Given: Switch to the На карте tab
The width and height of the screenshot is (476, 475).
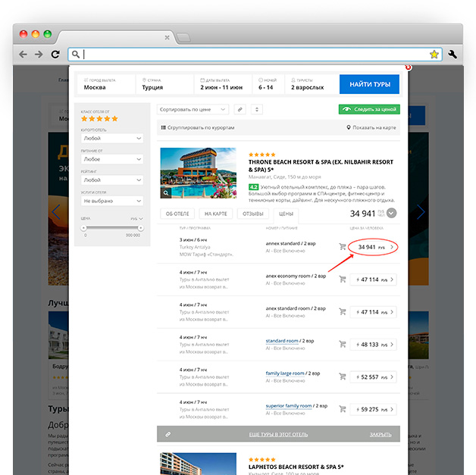Looking at the screenshot, I should [x=215, y=214].
